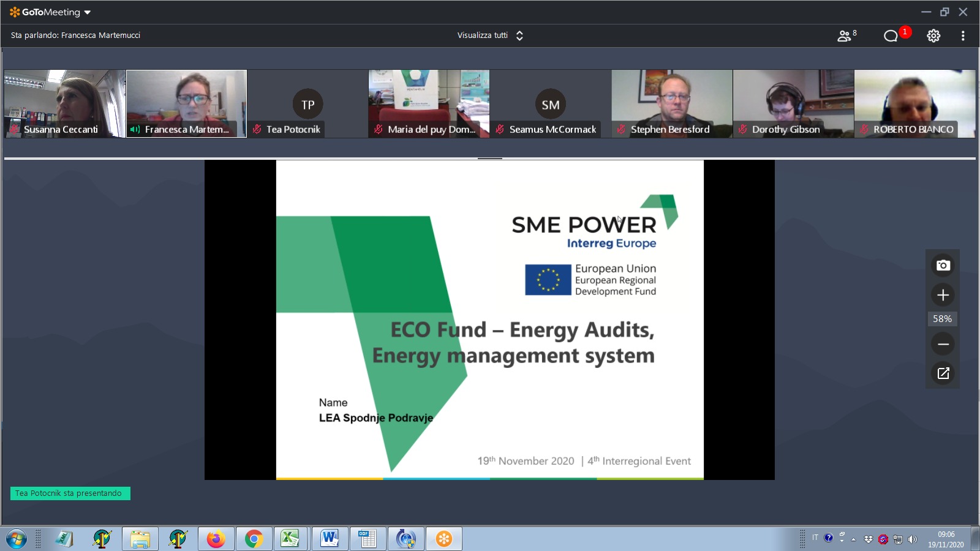Image resolution: width=980 pixels, height=551 pixels.
Task: Select Francesca Martemucci's video tile
Action: click(186, 103)
